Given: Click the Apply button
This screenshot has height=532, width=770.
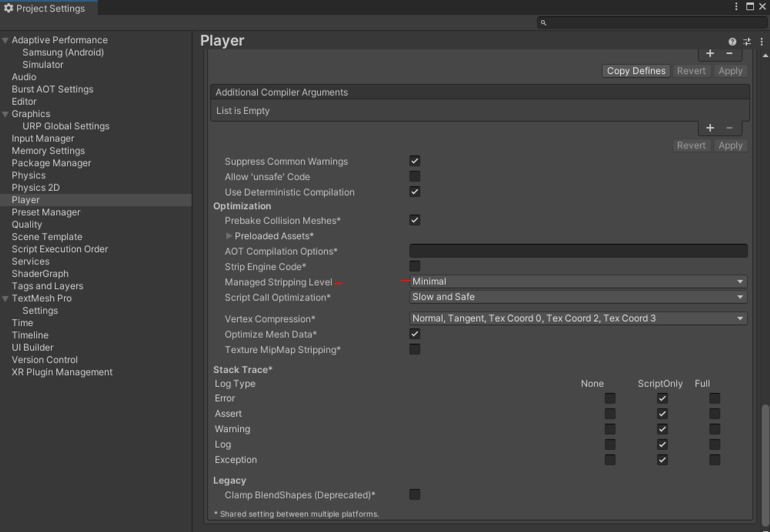Looking at the screenshot, I should point(730,145).
